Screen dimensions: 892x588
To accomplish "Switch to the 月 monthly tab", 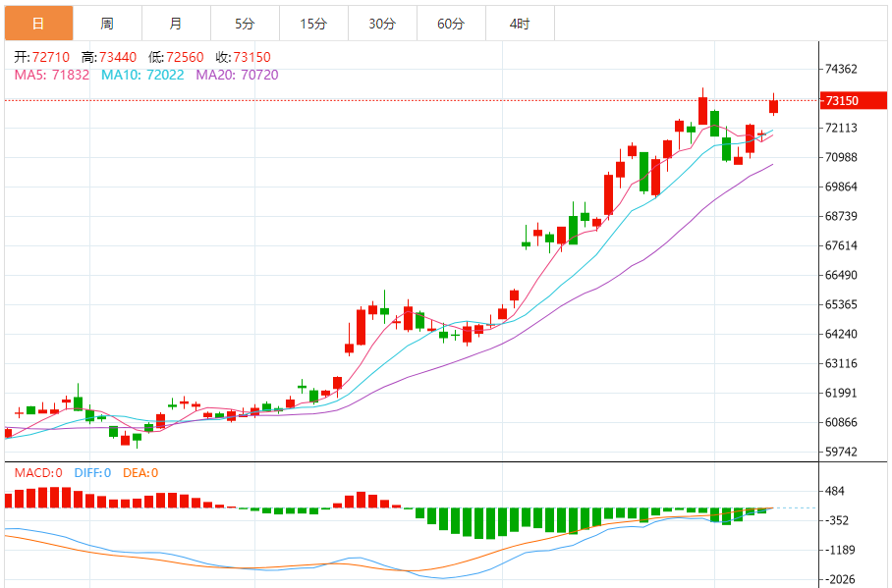I will [177, 24].
